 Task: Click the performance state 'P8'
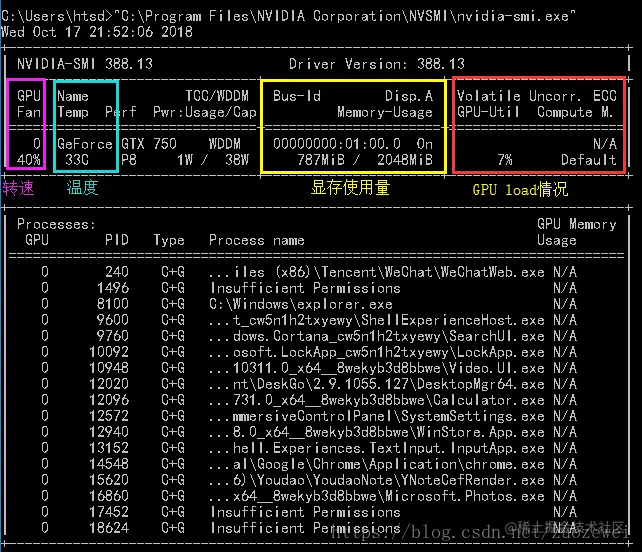click(x=129, y=160)
